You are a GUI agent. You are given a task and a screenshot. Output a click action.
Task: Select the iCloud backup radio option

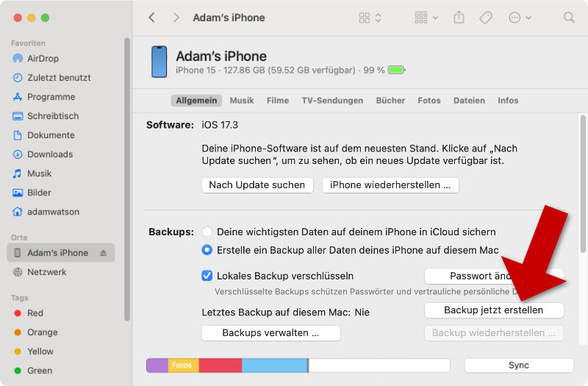pos(207,232)
